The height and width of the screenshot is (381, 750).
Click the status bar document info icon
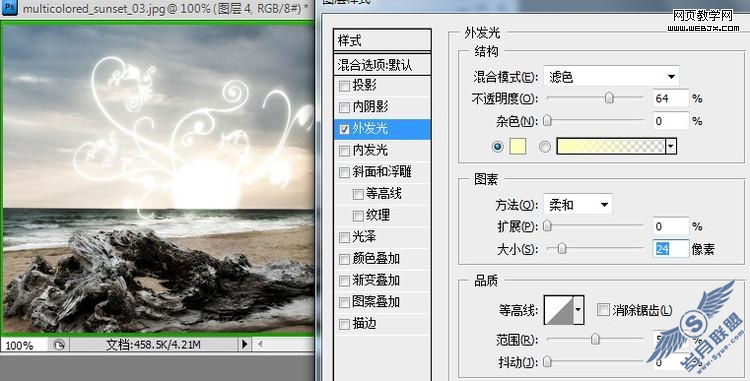point(59,345)
